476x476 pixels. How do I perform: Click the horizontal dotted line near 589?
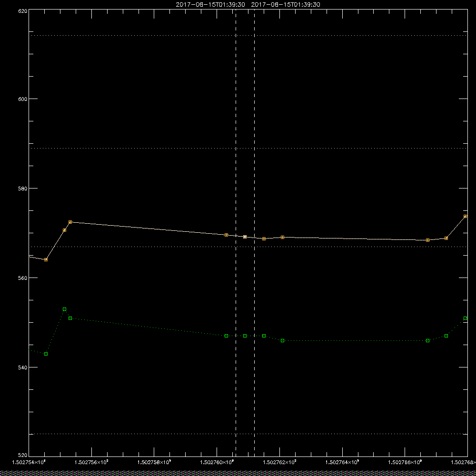click(x=248, y=149)
